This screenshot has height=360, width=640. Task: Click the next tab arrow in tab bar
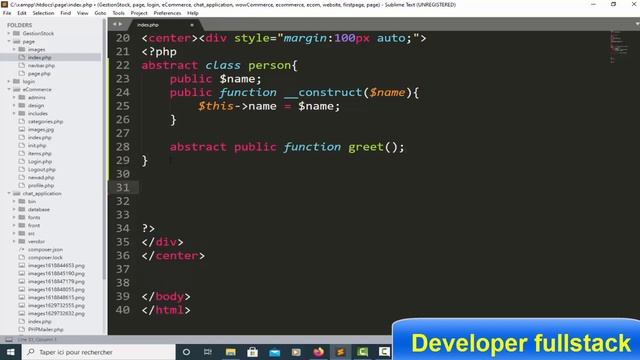click(120, 24)
